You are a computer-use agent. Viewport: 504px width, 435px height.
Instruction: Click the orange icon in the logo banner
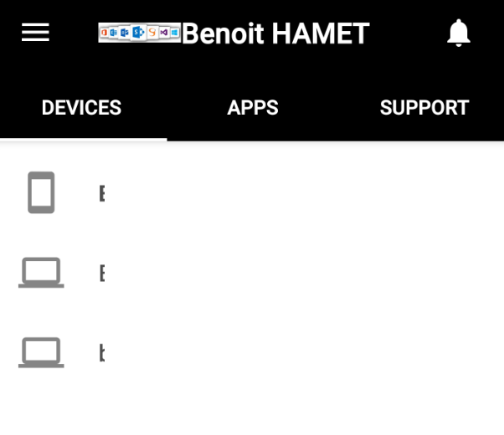(152, 33)
